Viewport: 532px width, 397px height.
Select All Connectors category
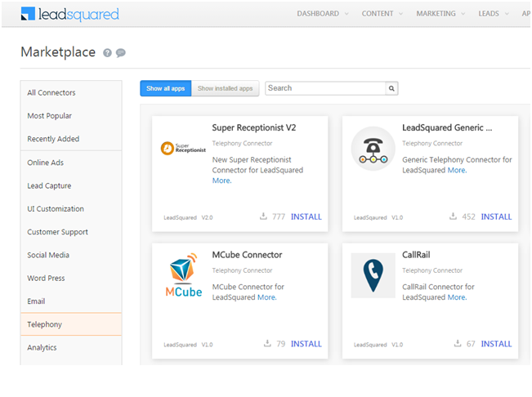(71, 92)
